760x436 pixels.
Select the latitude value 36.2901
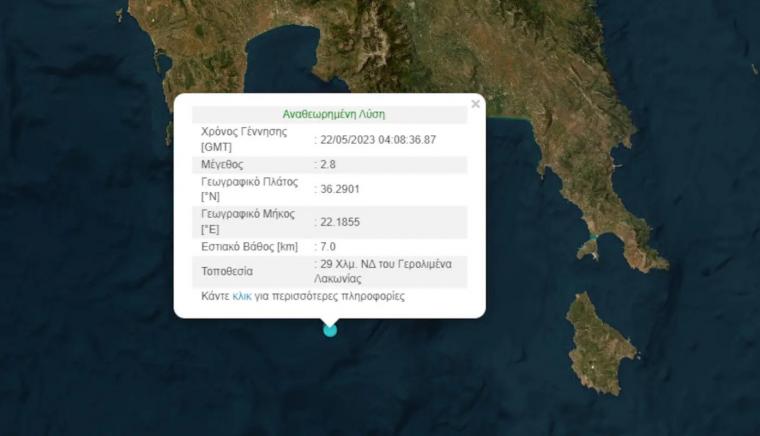[340, 189]
